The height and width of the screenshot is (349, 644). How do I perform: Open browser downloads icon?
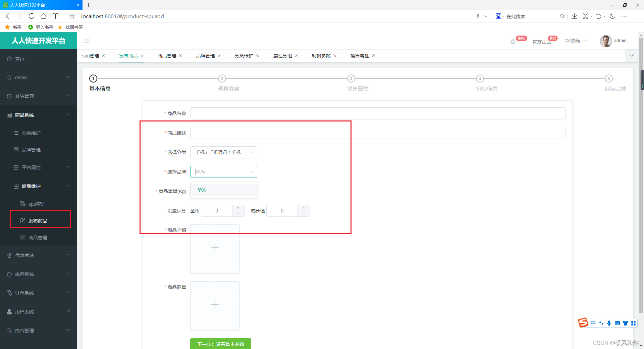point(574,16)
